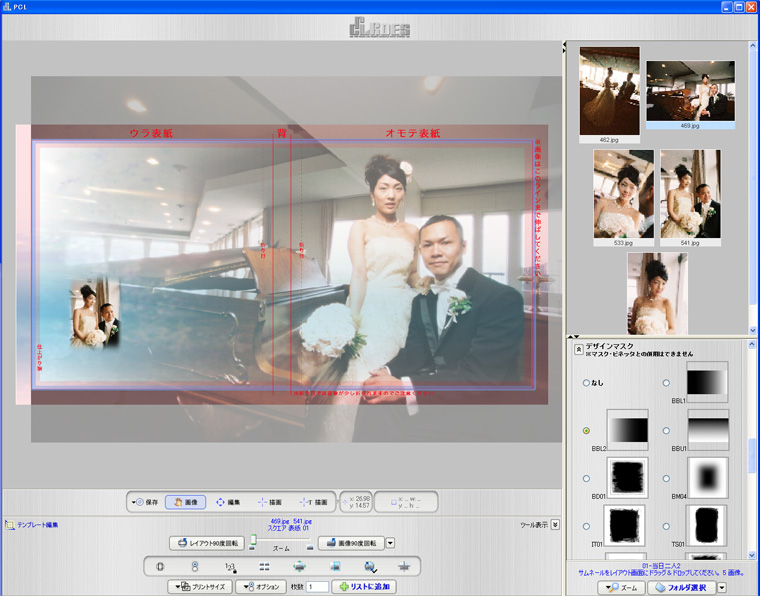Image resolution: width=760 pixels, height=596 pixels.
Task: Click the first oval icon in bottom toolbar
Action: [x=160, y=567]
